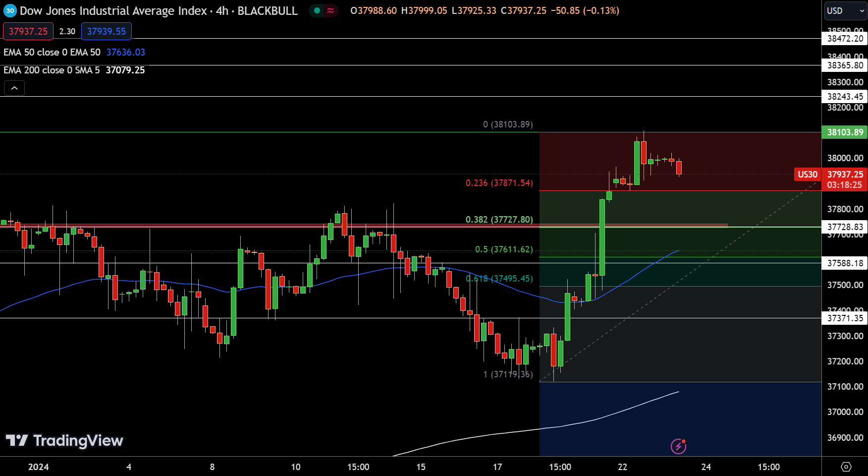Click the 0 (38103.89) Fibonacci label
Screen dimensions: 868x476
(x=508, y=124)
